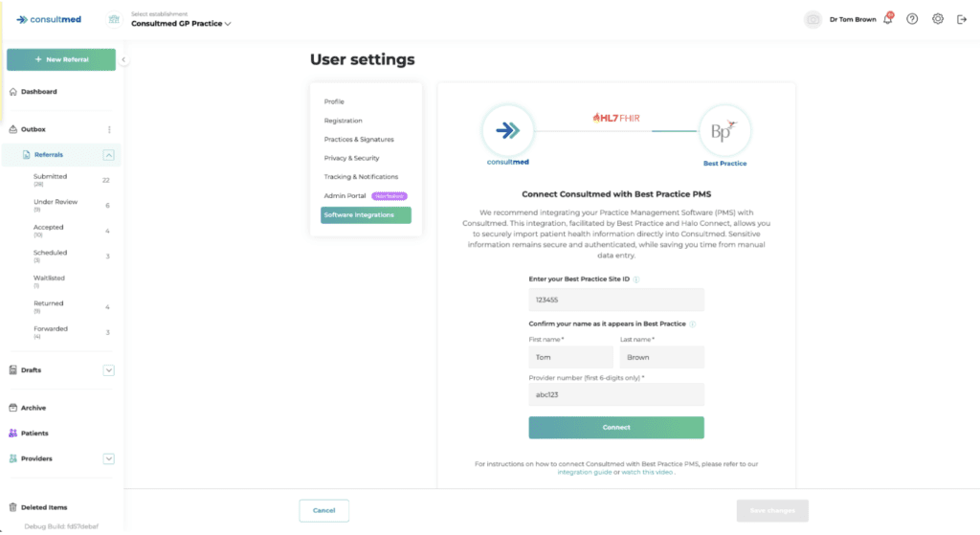This screenshot has height=535, width=980.
Task: Collapse the sidebar with the arrow toggle
Action: point(123,60)
